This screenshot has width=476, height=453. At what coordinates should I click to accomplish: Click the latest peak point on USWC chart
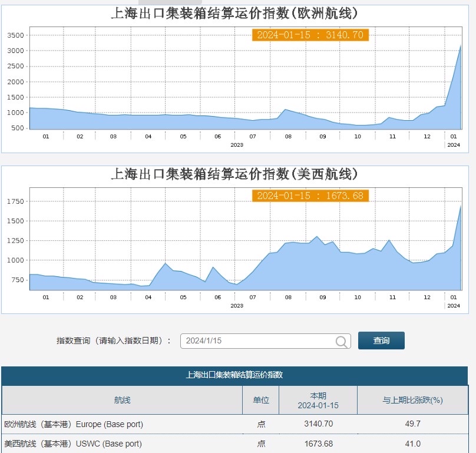click(461, 206)
